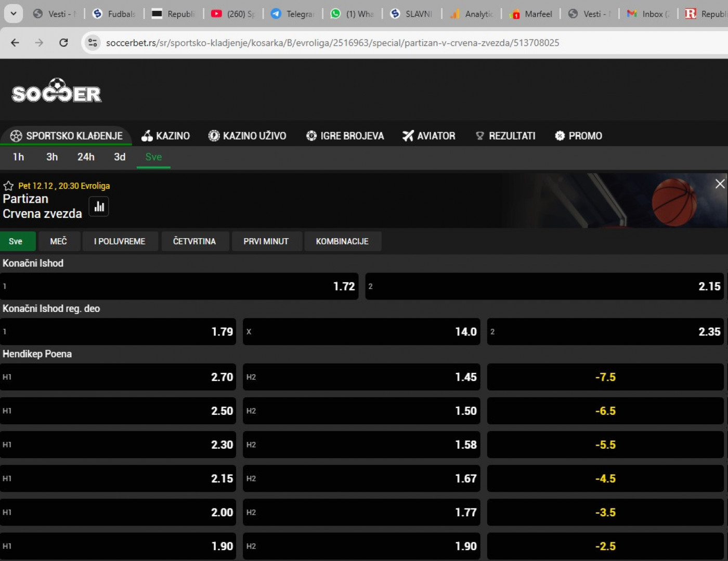Pick the draw X odds 14.0
Screen dimensions: 728x561
[361, 332]
